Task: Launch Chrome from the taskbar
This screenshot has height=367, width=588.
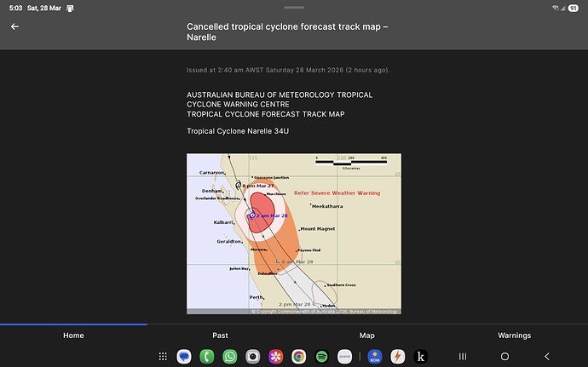Action: (298, 356)
